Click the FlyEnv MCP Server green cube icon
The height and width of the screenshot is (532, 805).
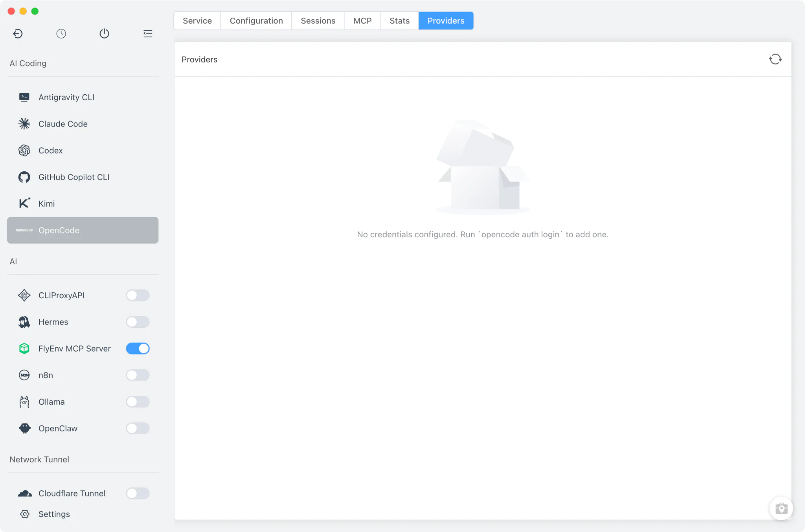(24, 349)
